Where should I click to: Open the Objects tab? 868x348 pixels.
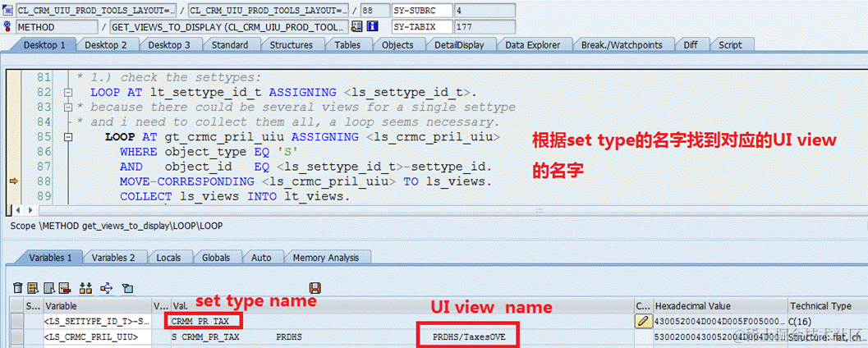[x=397, y=45]
